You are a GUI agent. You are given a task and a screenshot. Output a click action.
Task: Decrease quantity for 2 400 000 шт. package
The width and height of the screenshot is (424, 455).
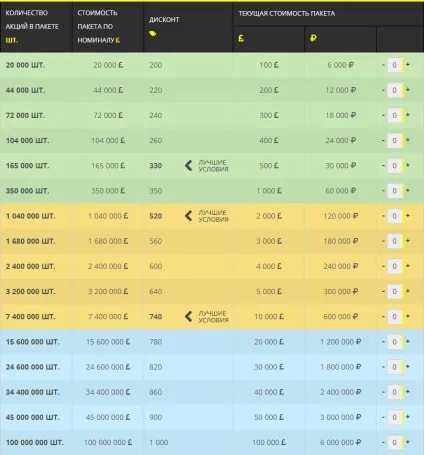pyautogui.click(x=383, y=266)
